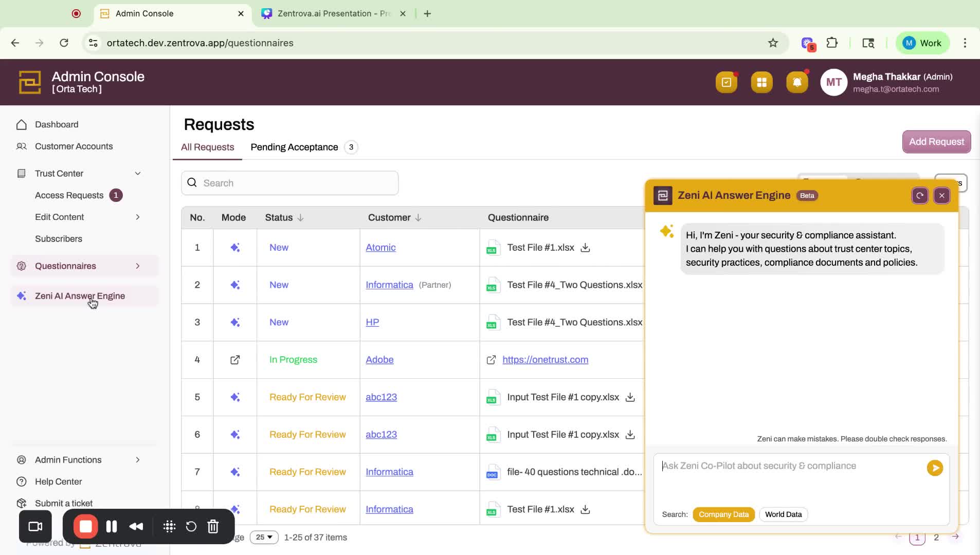980x555 pixels.
Task: Click the MT user avatar
Action: [x=833, y=82]
